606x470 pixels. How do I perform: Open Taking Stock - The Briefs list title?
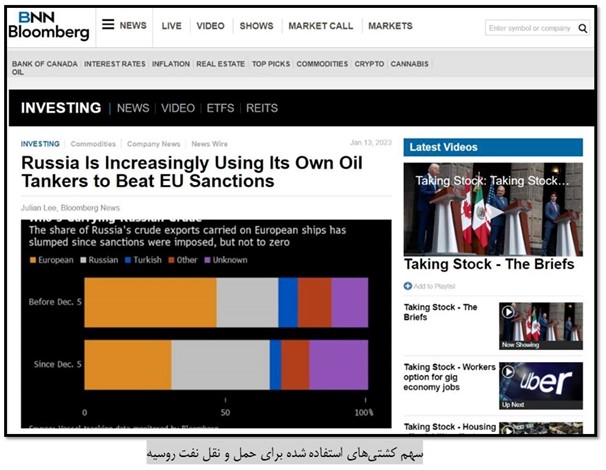tap(440, 312)
